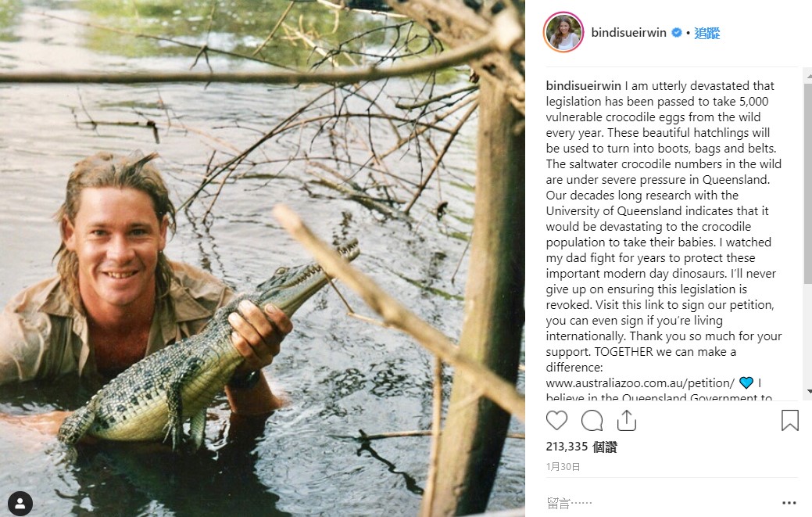The height and width of the screenshot is (517, 812).
Task: Save the post with the bookmark icon
Action: click(789, 421)
